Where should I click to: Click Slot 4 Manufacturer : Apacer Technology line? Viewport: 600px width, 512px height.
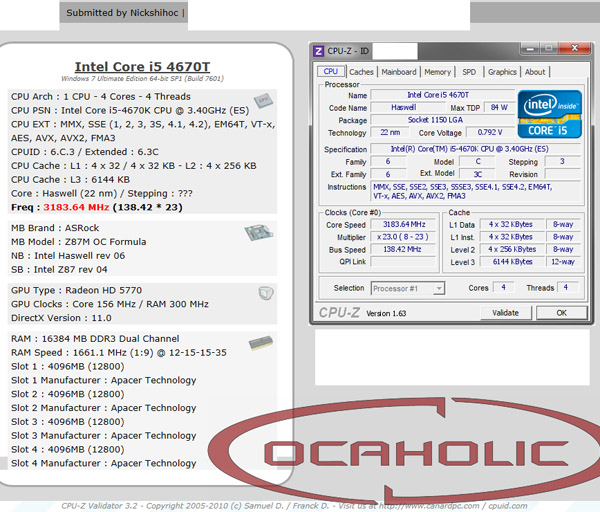click(x=103, y=463)
